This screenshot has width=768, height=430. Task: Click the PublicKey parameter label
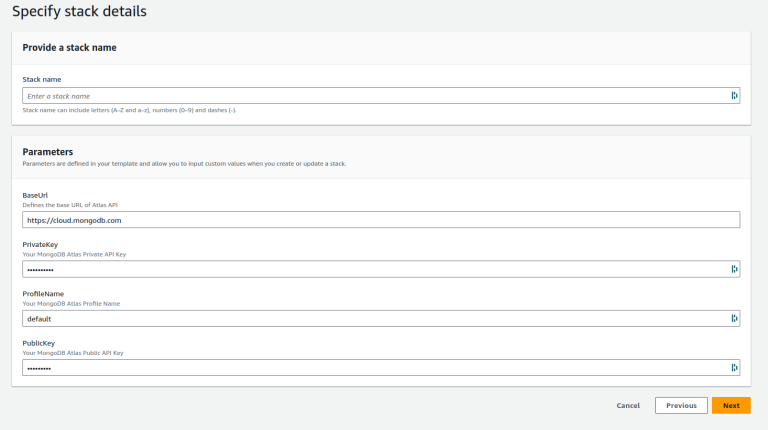coord(39,342)
